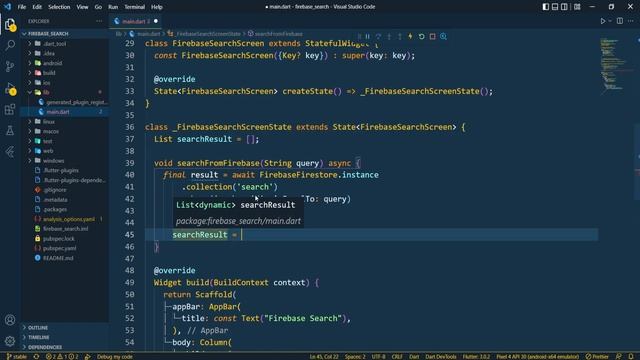This screenshot has height=360, width=640.
Task: Open pubspec.yaml in the explorer
Action: 65,248
